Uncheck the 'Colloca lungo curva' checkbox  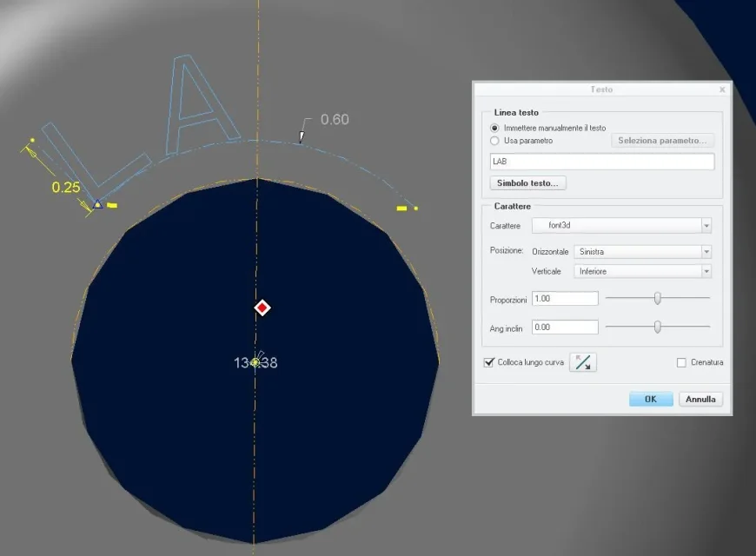pyautogui.click(x=489, y=362)
